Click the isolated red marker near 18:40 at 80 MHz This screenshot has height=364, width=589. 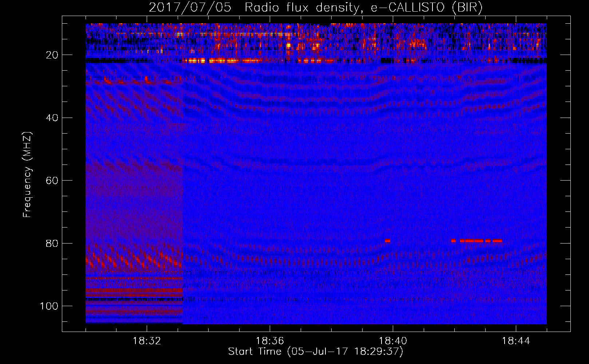coord(388,241)
